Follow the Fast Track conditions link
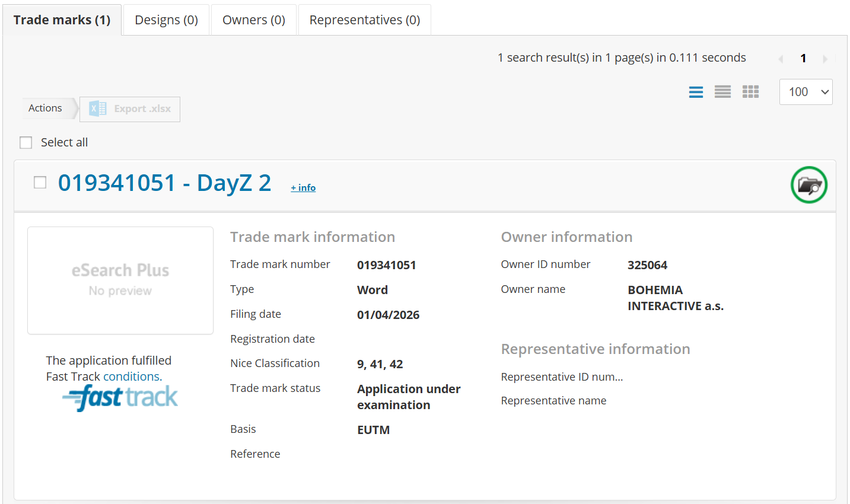Viewport: 850px width, 504px height. point(132,377)
